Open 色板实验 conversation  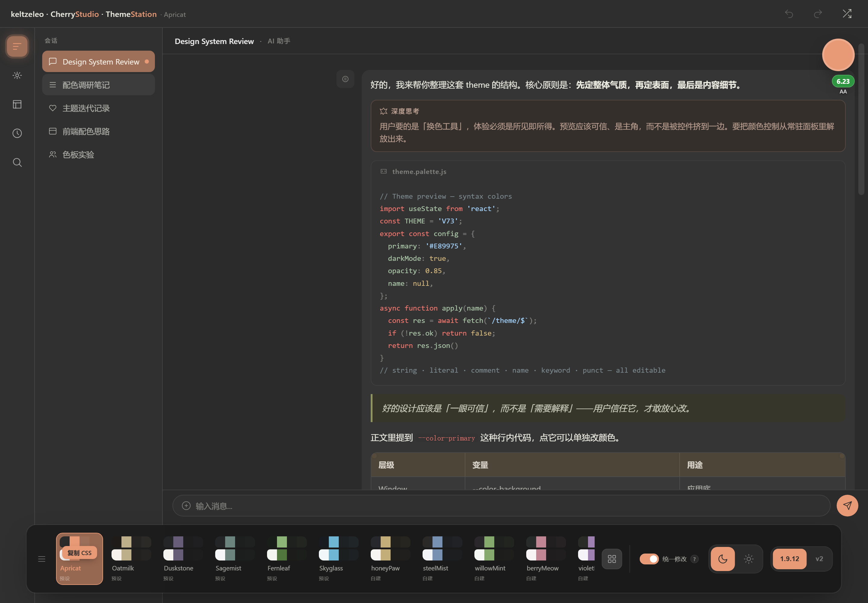(99, 155)
